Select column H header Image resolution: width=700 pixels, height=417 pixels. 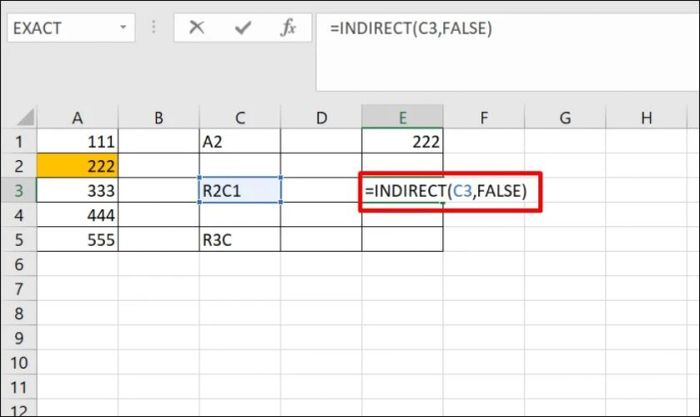coord(646,118)
